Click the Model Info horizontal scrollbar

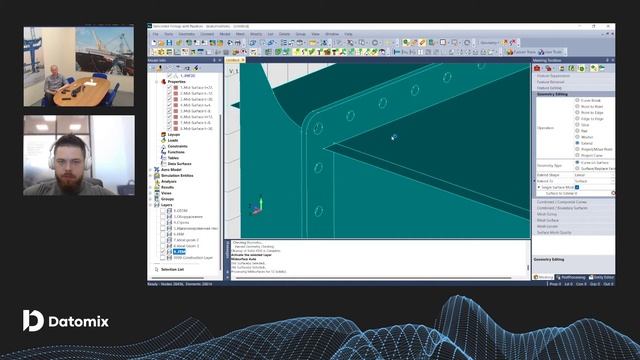click(178, 278)
